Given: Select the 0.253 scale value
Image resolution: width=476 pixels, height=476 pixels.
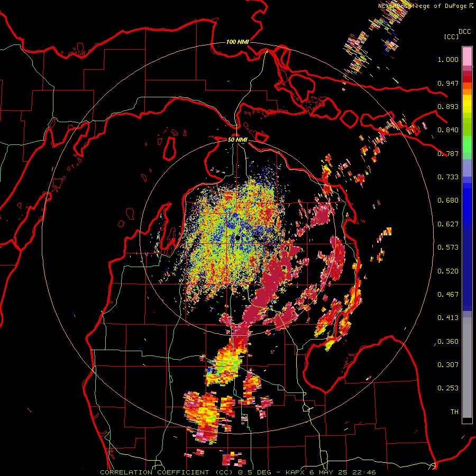Looking at the screenshot, I should pyautogui.click(x=448, y=388).
